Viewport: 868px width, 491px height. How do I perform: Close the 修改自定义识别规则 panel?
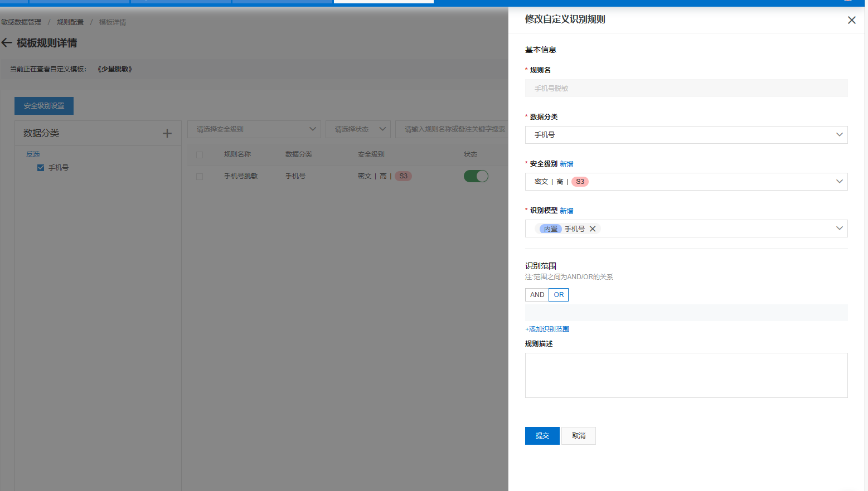[851, 20]
